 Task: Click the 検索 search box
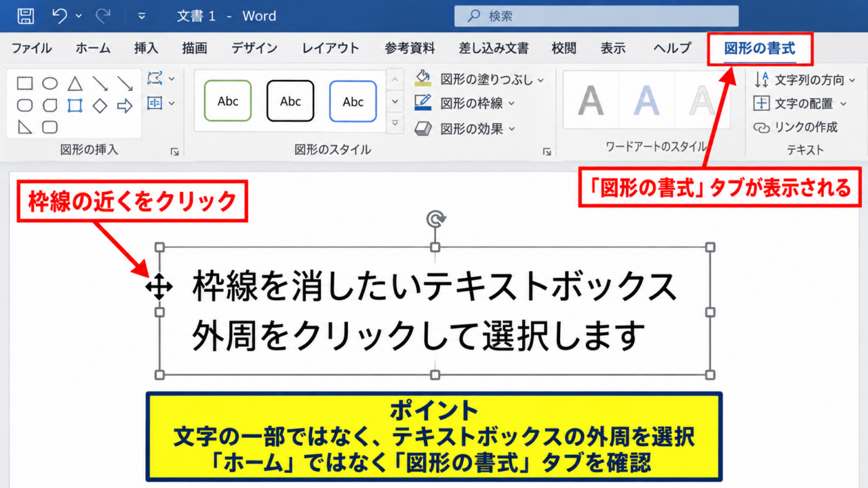click(x=596, y=16)
